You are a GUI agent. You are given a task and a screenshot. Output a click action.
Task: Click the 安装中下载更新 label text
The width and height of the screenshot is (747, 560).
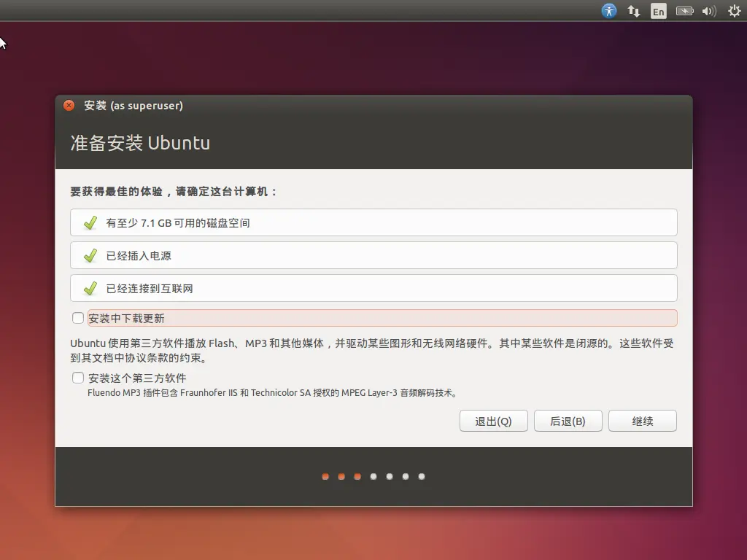[127, 318]
